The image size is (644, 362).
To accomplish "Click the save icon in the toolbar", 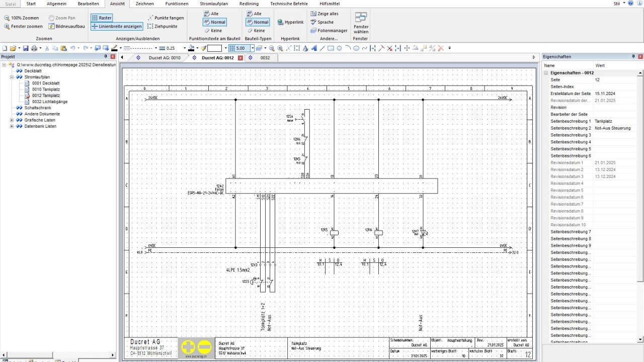I will (x=25, y=48).
